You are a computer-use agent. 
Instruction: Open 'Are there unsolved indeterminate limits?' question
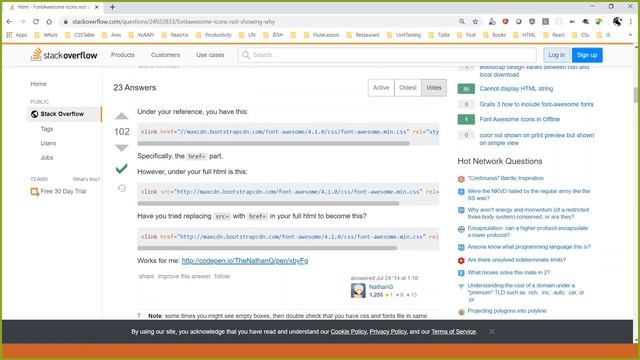point(516,260)
